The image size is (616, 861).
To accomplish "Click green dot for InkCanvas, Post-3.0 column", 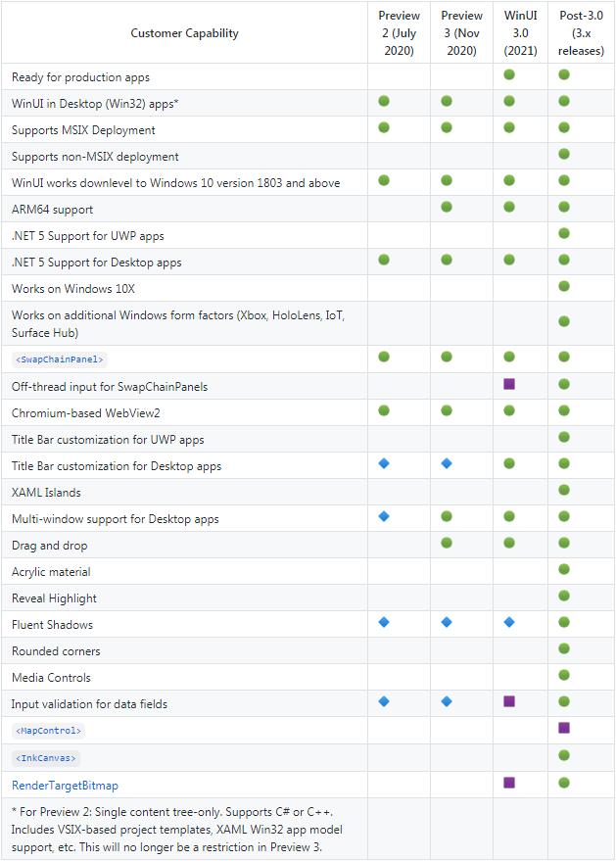I will [564, 755].
